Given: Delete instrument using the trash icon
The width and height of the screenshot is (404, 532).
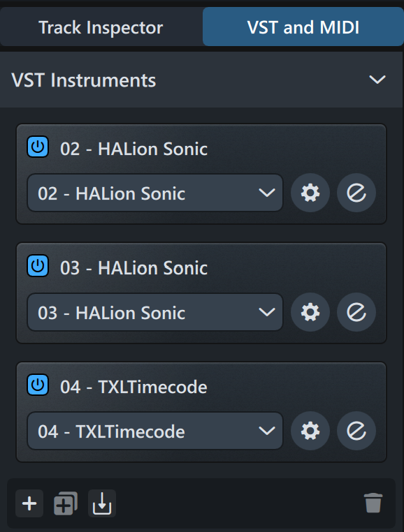Looking at the screenshot, I should coord(373,503).
